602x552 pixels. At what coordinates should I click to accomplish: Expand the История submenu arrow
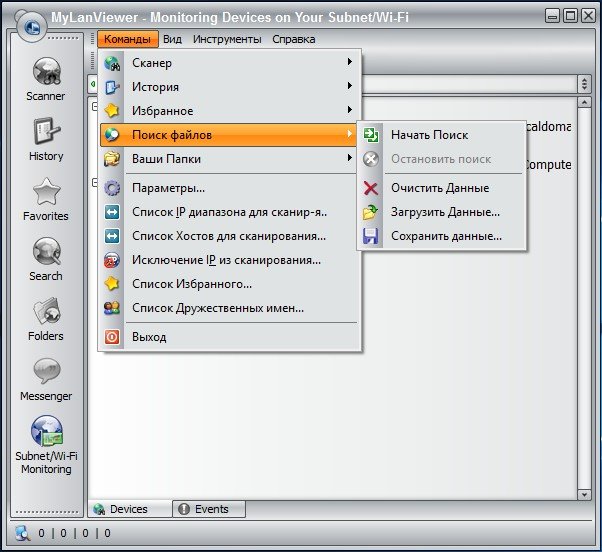(349, 86)
